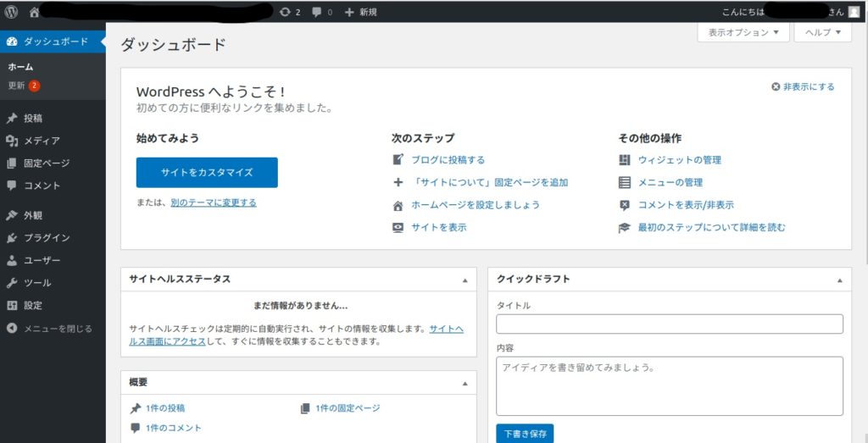Open 投稿 menu label in sidebar

click(x=33, y=119)
